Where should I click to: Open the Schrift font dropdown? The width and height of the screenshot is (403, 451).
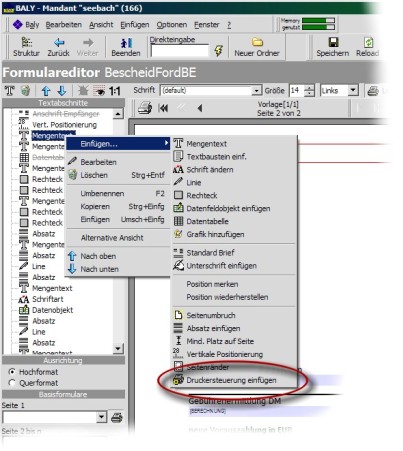pyautogui.click(x=256, y=91)
